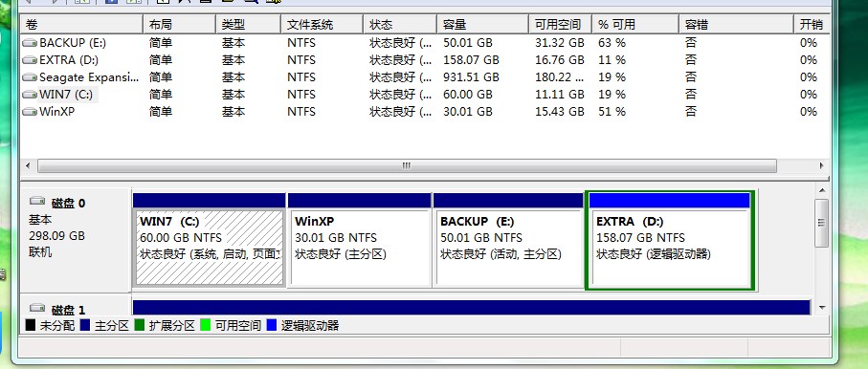This screenshot has height=369, width=868.
Task: Click the 逻辑驱动器 legend color swatch
Action: [x=272, y=325]
